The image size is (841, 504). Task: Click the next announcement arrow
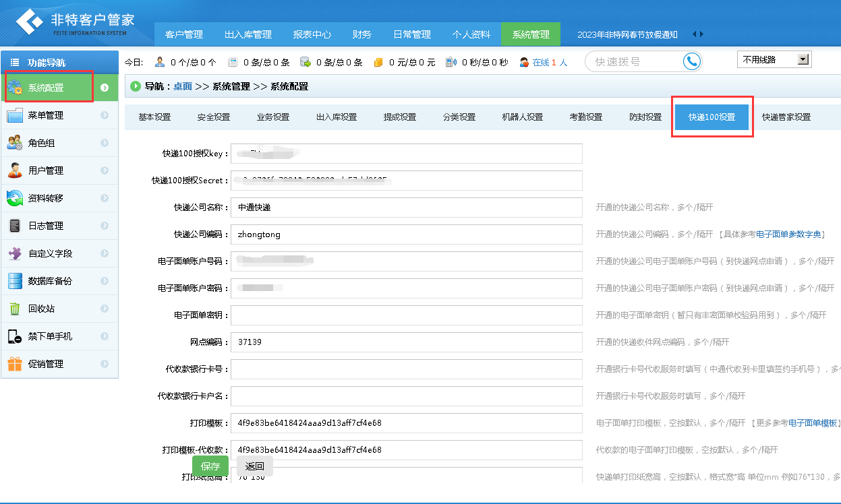[x=702, y=34]
